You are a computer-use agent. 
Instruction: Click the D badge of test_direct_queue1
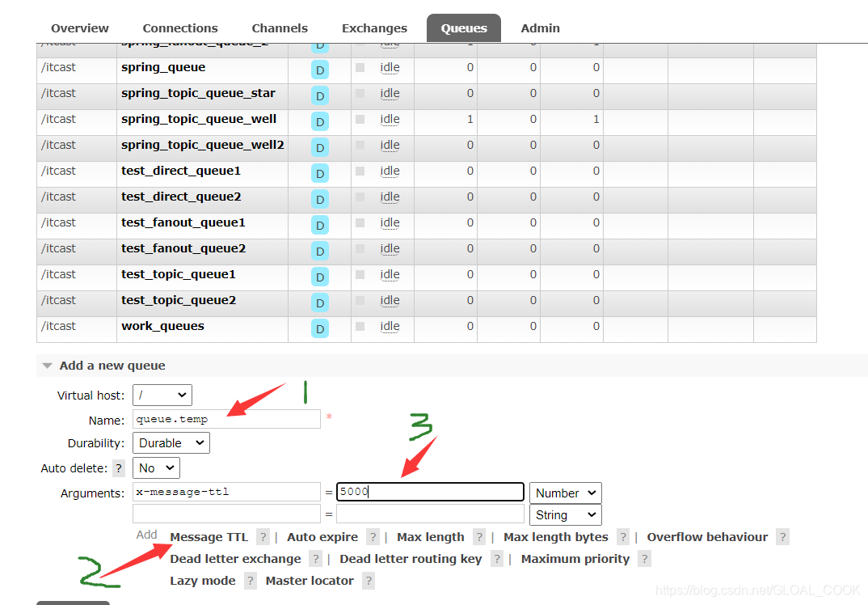coord(320,173)
